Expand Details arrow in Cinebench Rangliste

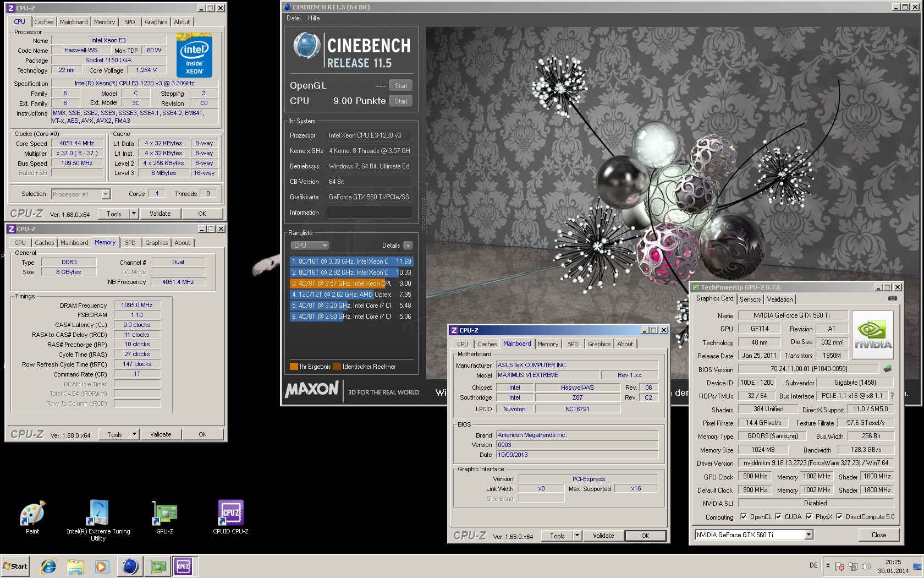click(x=408, y=246)
